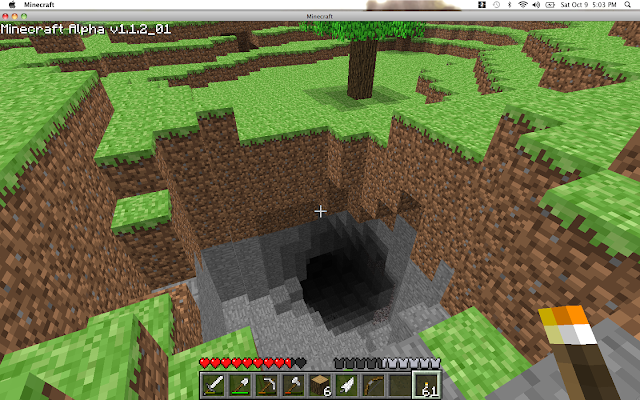This screenshot has width=640, height=400.
Task: Close the Minecraft window
Action: click(x=5, y=16)
